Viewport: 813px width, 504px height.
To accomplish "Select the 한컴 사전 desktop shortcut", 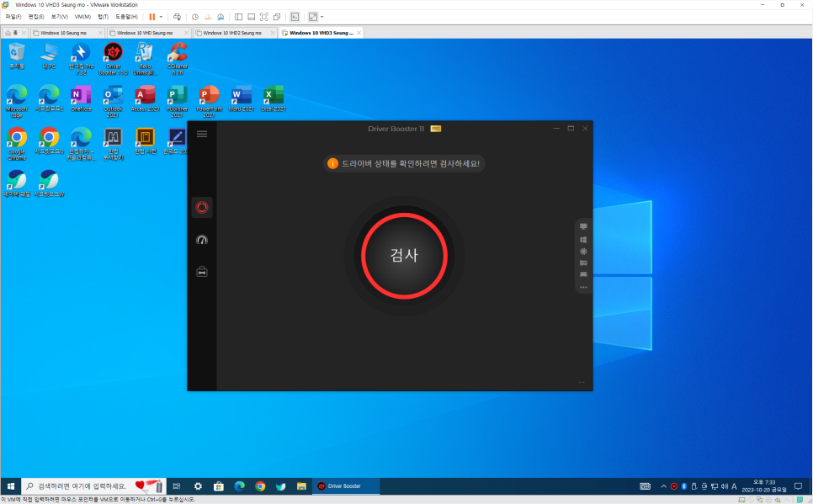I will pyautogui.click(x=145, y=141).
